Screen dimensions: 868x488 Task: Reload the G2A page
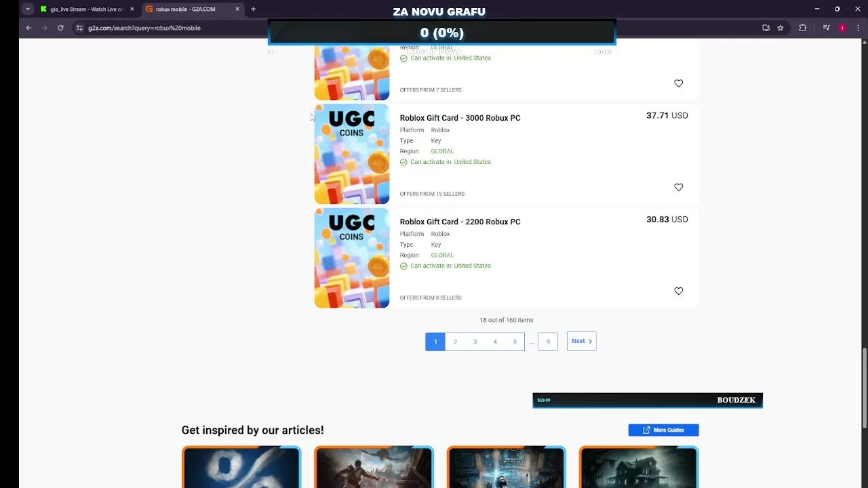pos(60,28)
